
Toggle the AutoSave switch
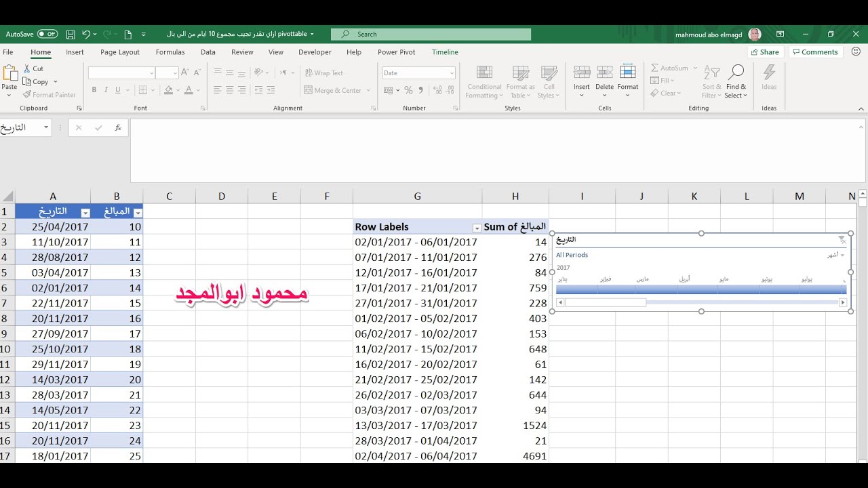point(47,34)
